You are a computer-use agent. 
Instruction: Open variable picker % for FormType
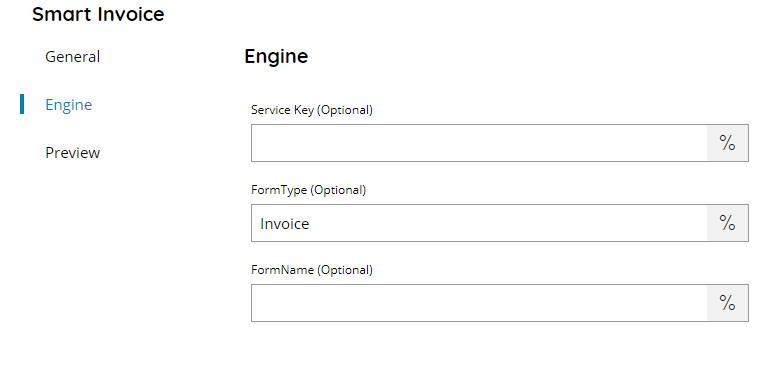(x=728, y=223)
